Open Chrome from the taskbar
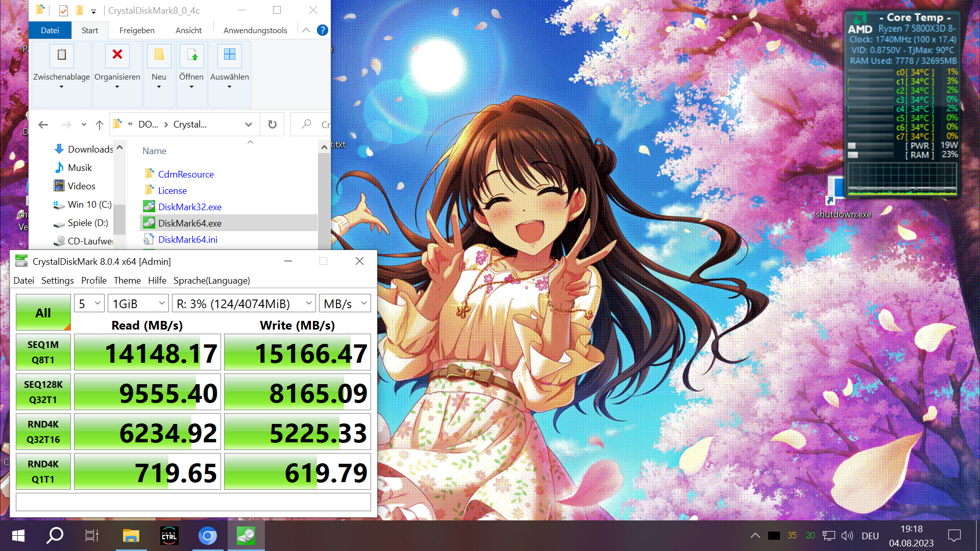The width and height of the screenshot is (980, 551). (x=207, y=536)
